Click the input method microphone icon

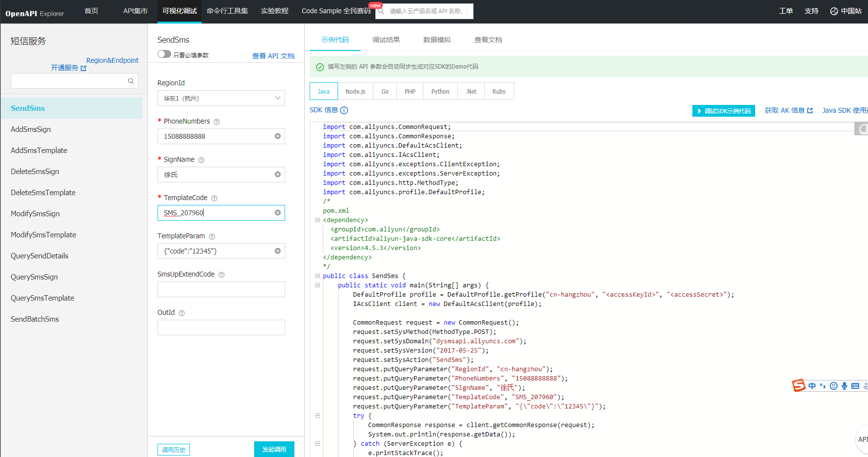(x=844, y=386)
